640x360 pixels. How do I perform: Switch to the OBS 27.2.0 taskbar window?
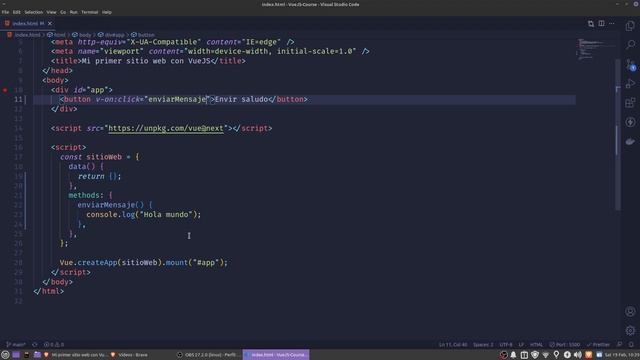209,355
